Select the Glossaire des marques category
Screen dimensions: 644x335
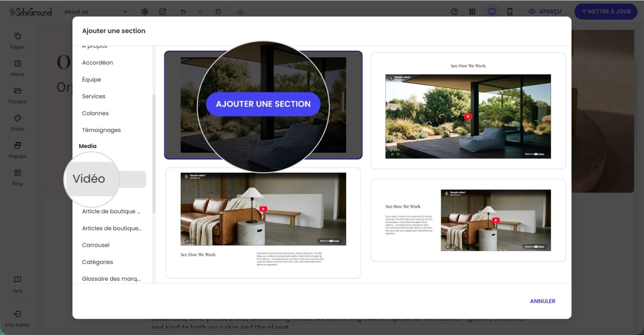click(111, 279)
